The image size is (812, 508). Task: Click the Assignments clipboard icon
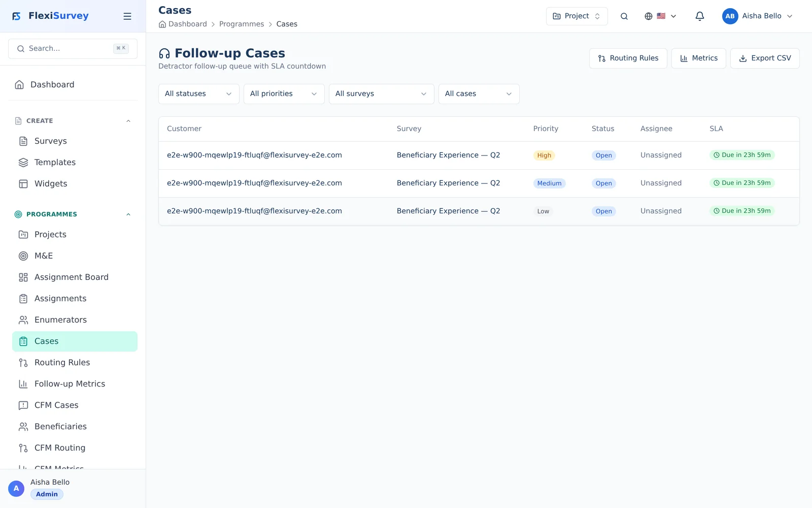[x=23, y=299]
